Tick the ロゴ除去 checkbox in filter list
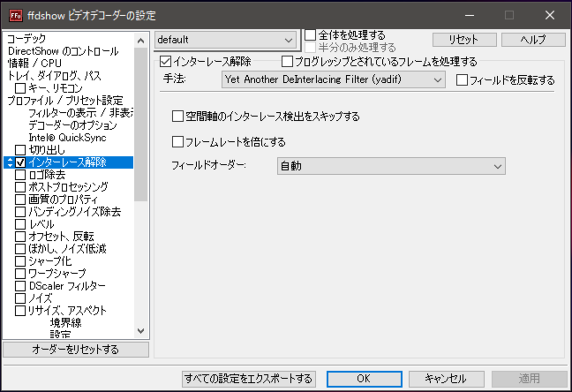This screenshot has width=572, height=392. 20,175
